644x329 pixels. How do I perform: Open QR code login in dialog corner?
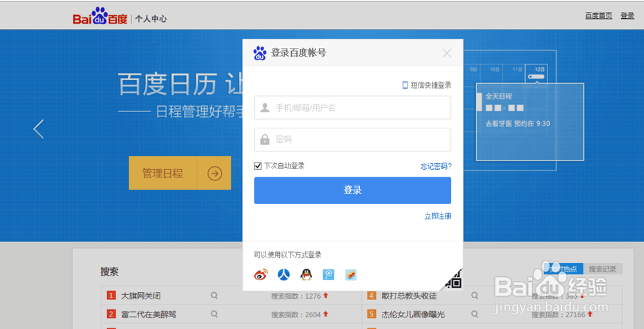point(454,280)
